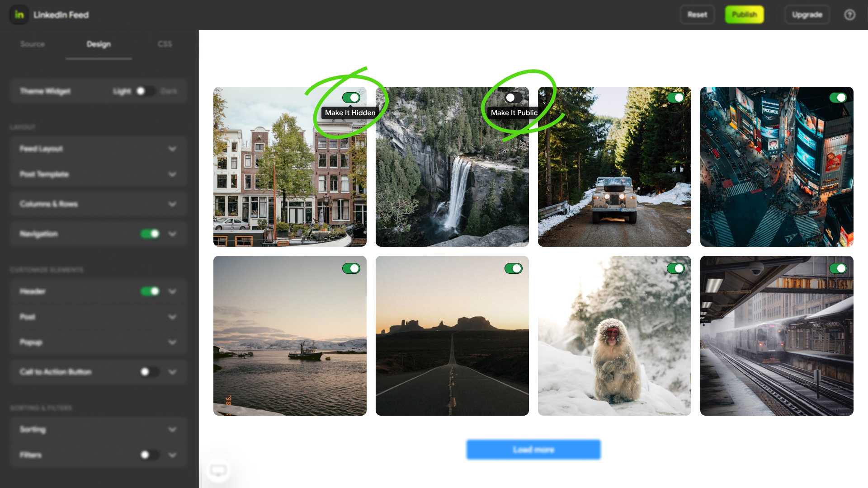
Task: Click the LinkedIn Feed logo icon
Action: click(x=19, y=14)
